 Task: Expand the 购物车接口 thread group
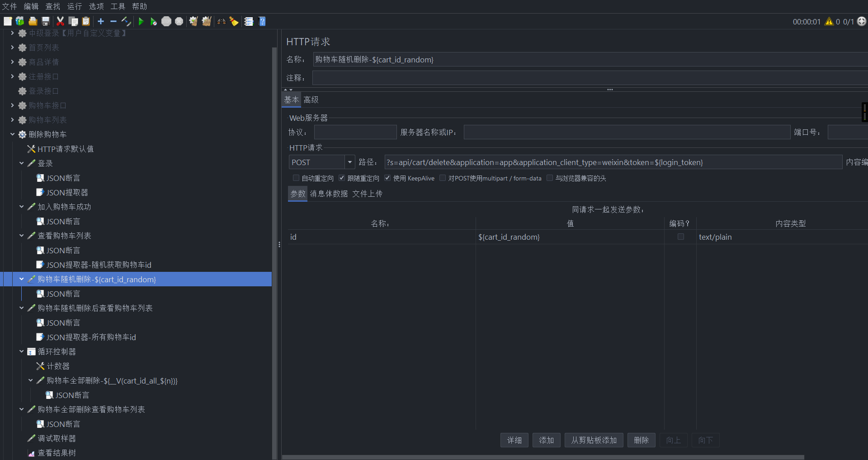[x=12, y=105]
